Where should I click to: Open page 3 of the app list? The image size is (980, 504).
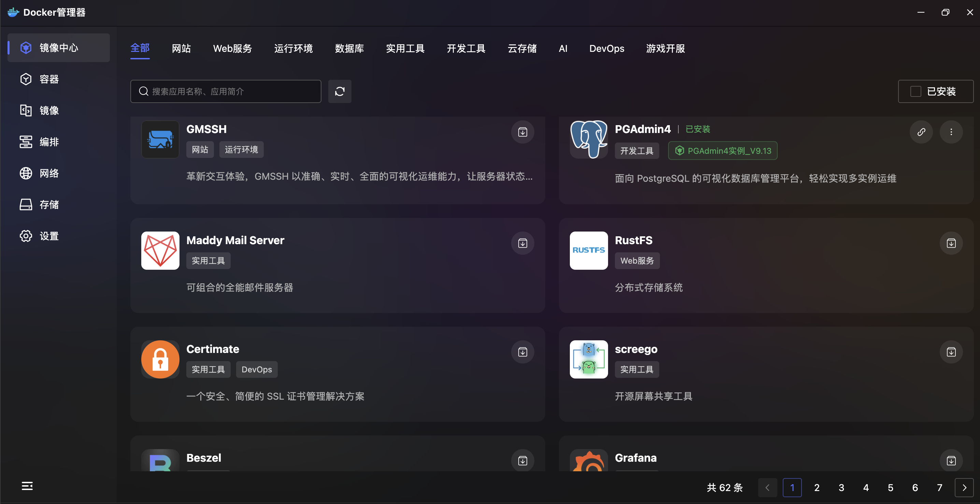tap(841, 487)
